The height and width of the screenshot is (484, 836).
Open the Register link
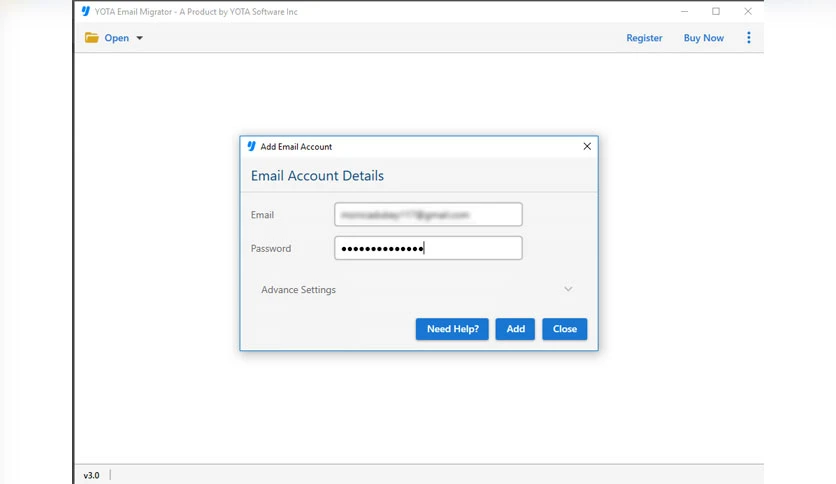click(644, 38)
